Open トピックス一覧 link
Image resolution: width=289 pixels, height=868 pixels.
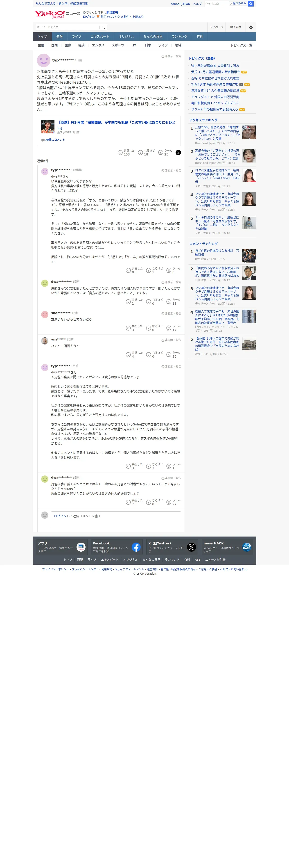[241, 45]
